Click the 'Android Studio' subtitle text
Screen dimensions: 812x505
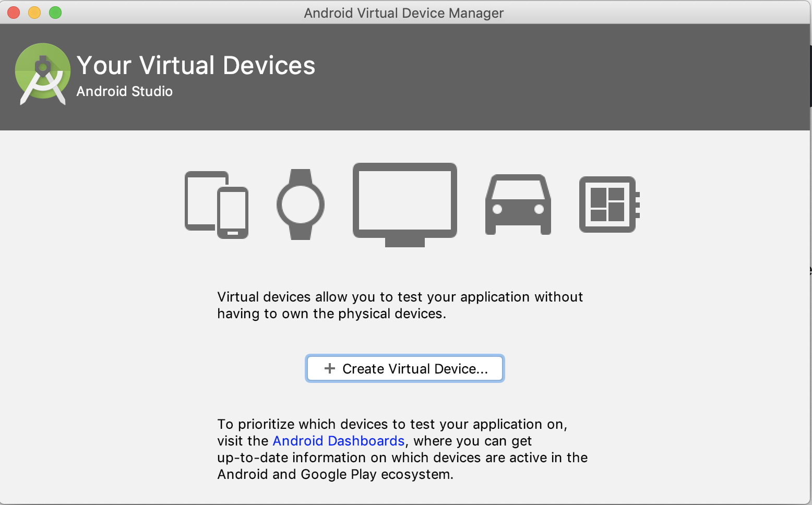(124, 91)
